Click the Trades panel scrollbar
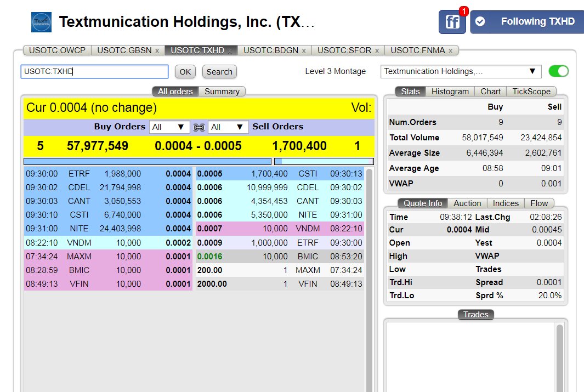The image size is (584, 392). [559, 357]
